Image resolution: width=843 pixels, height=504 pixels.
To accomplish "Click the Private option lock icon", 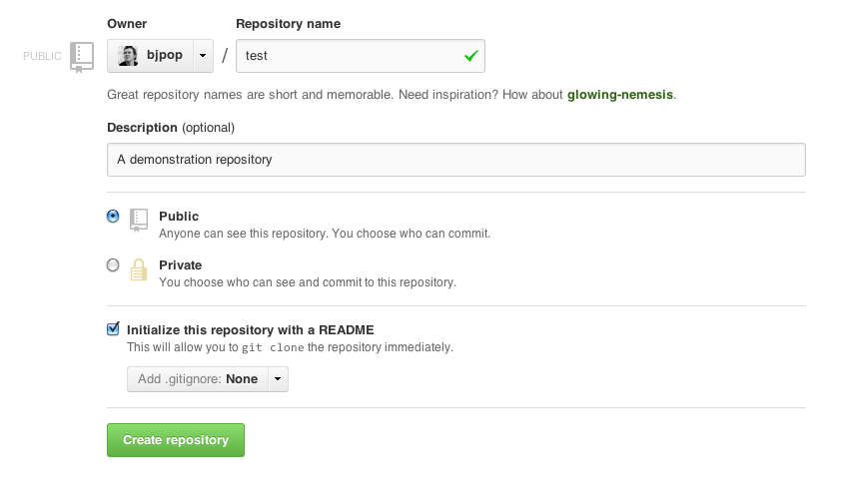I will tap(139, 268).
